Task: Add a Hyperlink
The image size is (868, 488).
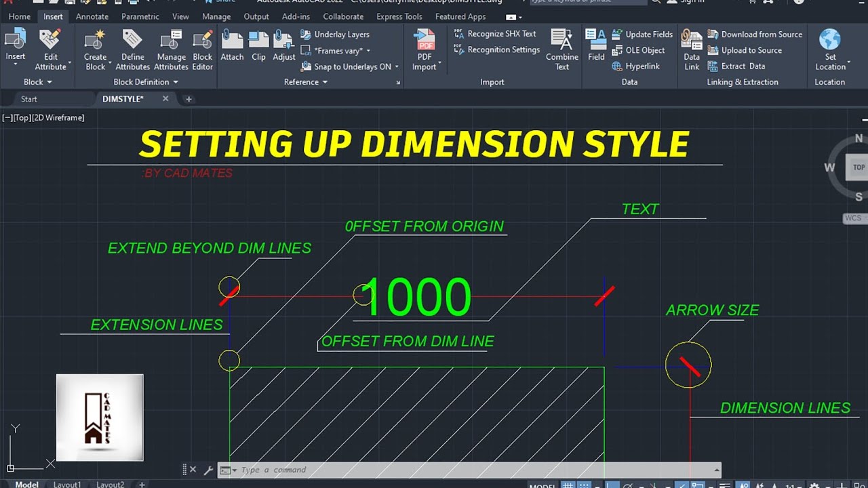Action: pyautogui.click(x=635, y=66)
